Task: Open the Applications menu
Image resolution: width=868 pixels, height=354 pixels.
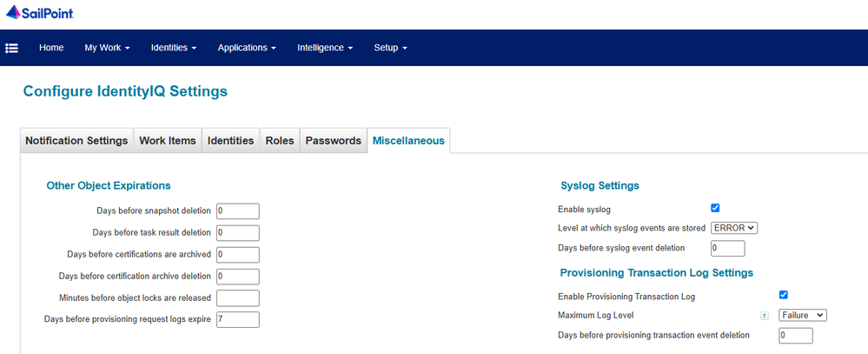Action: pos(247,47)
